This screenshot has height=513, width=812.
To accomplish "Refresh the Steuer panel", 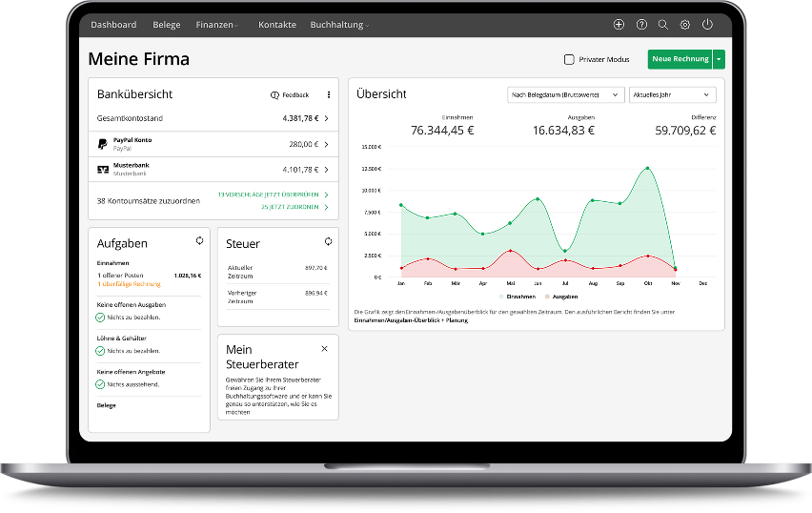I will point(328,241).
